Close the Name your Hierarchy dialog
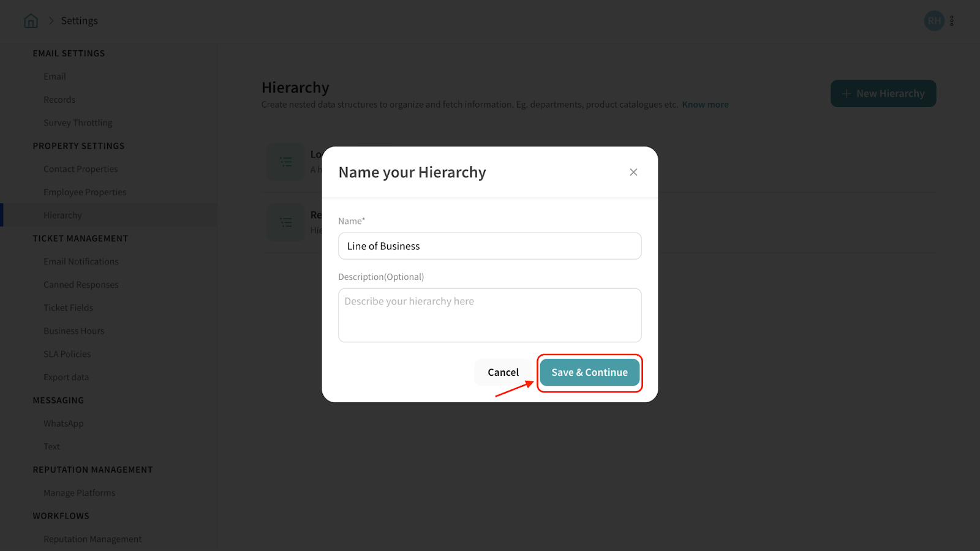Viewport: 980px width, 551px height. tap(633, 172)
